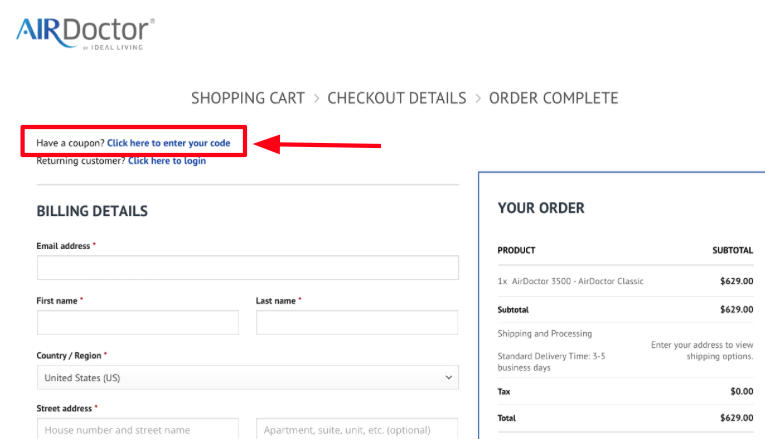The image size is (765, 448).
Task: Click the Billing Details heading
Action: pos(92,211)
